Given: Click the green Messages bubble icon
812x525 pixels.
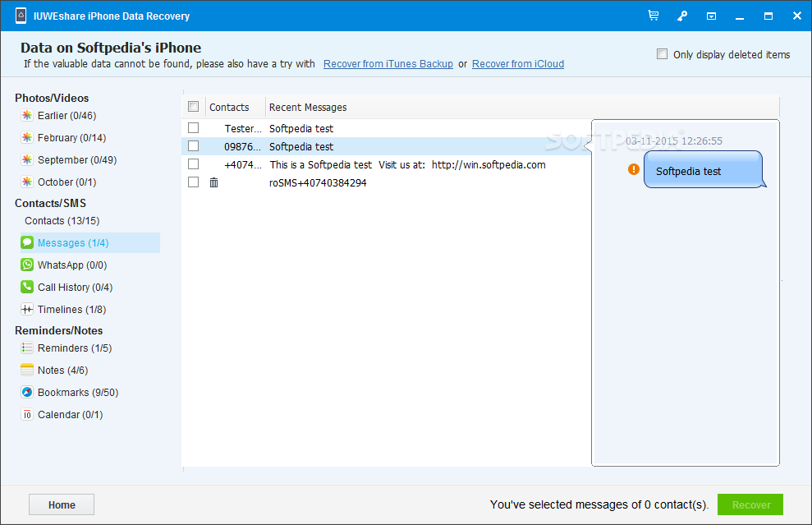Looking at the screenshot, I should tap(27, 242).
